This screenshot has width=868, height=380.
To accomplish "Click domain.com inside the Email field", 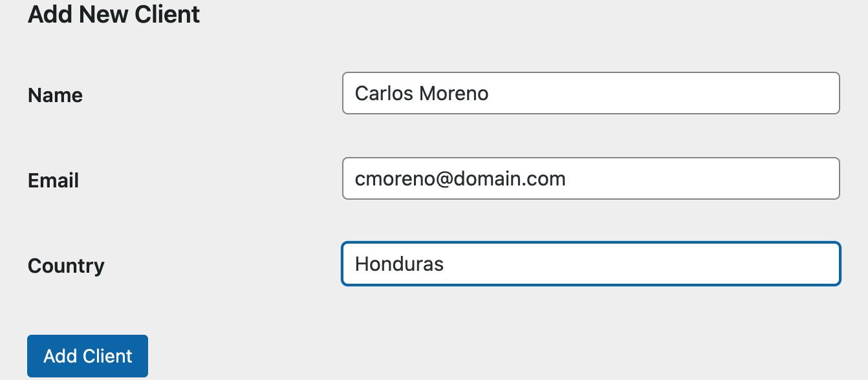I will pyautogui.click(x=509, y=178).
